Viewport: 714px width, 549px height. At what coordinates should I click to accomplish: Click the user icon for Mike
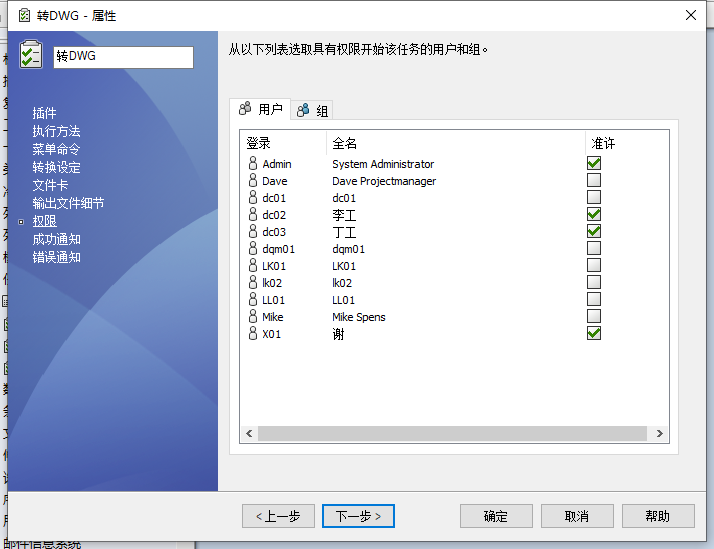tap(253, 316)
